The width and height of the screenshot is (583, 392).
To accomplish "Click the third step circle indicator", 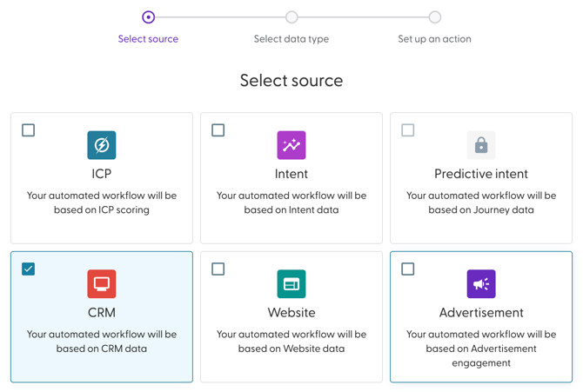I will tap(435, 17).
